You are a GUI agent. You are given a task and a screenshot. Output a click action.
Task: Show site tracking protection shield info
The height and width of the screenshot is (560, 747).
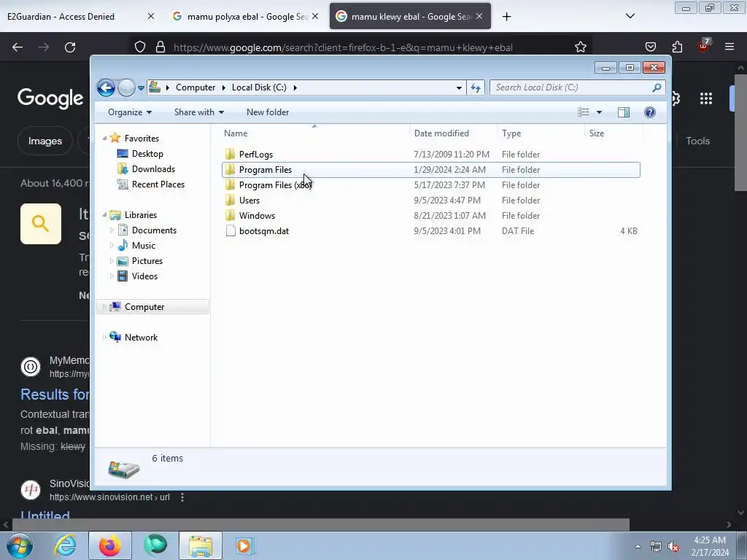[x=139, y=47]
